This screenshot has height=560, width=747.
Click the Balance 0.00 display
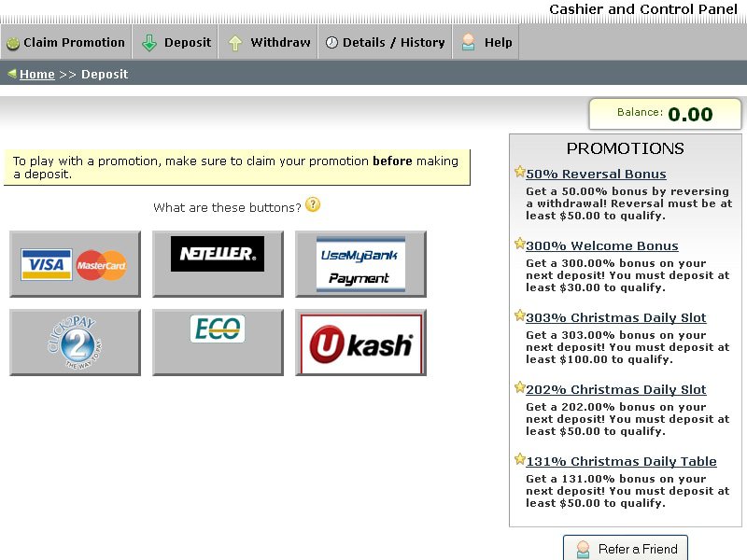click(x=665, y=114)
